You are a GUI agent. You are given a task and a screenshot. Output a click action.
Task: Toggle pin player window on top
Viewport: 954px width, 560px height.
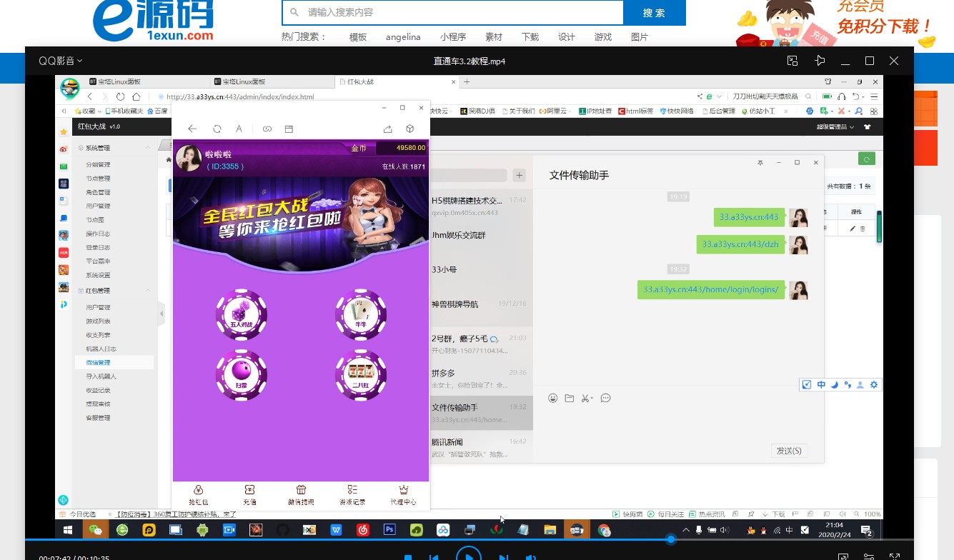pyautogui.click(x=820, y=61)
